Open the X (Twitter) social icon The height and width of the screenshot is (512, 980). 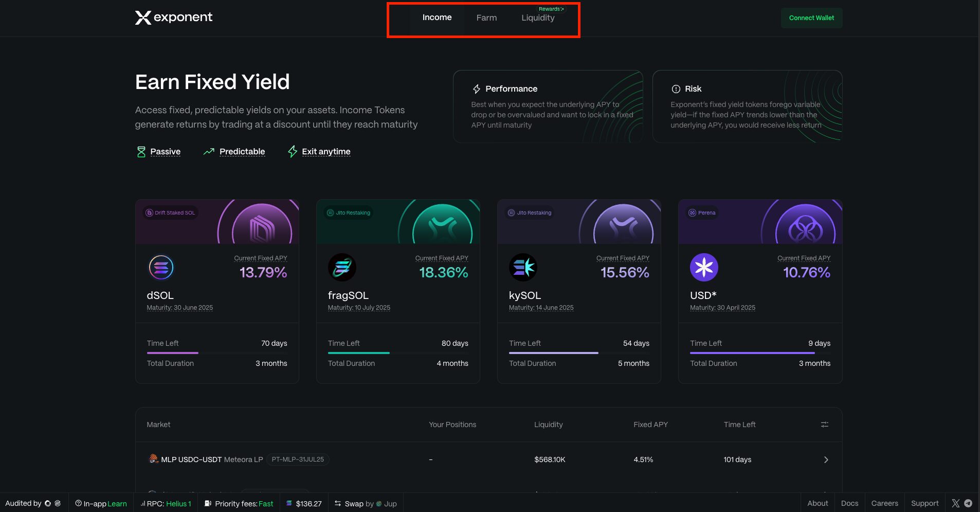[x=956, y=503]
